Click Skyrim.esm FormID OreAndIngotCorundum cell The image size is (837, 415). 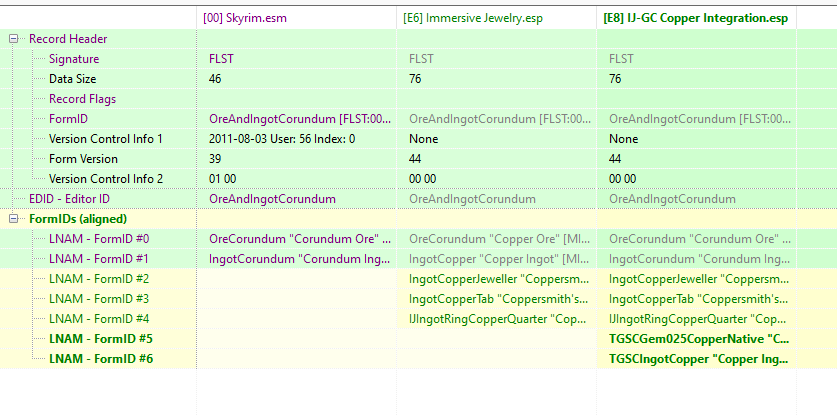pyautogui.click(x=296, y=119)
